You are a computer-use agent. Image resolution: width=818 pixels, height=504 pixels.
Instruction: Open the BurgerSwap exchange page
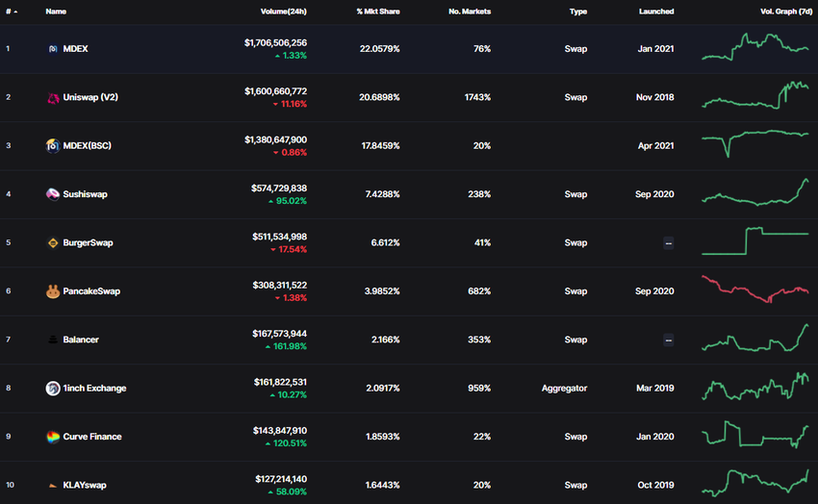click(88, 243)
